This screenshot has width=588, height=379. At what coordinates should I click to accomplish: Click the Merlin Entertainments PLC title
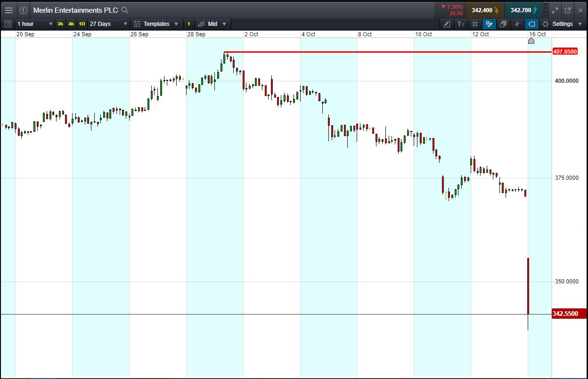(x=75, y=10)
